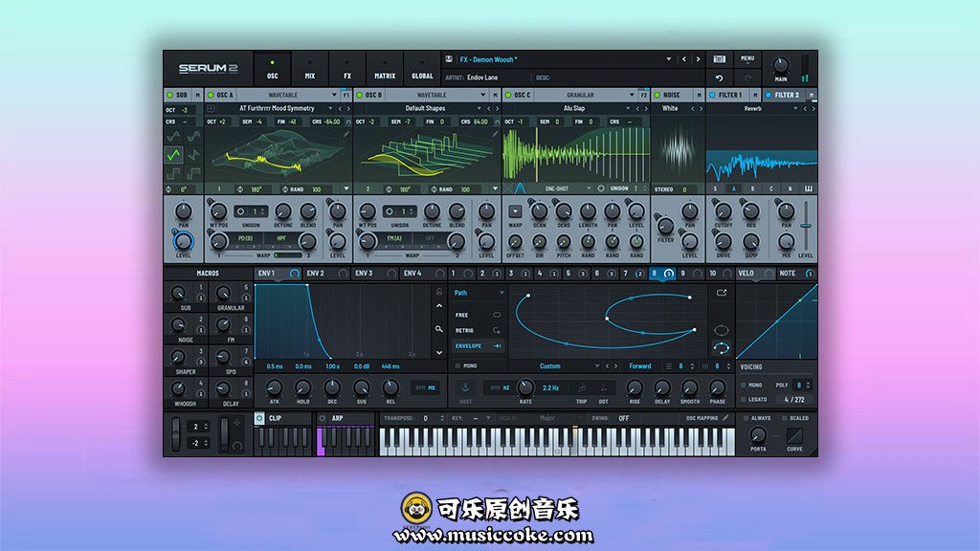This screenshot has height=551, width=980.
Task: Open AT Furthrrrr Mood Symmetry dropdown
Action: pyautogui.click(x=330, y=108)
